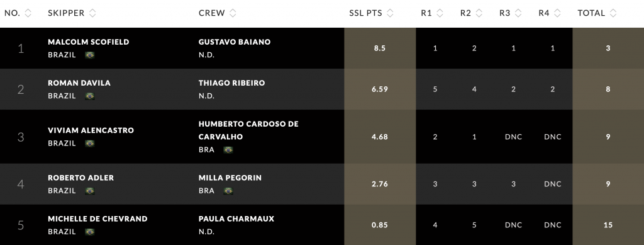Sort by R3 using its arrows
Screen dimensions: 644x245
pos(518,13)
